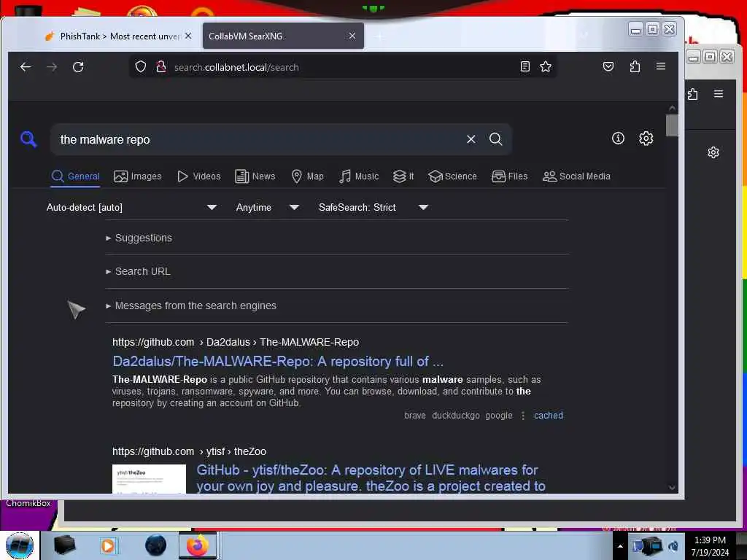This screenshot has width=747, height=560.
Task: Open the Windows Start orb
Action: point(20,545)
